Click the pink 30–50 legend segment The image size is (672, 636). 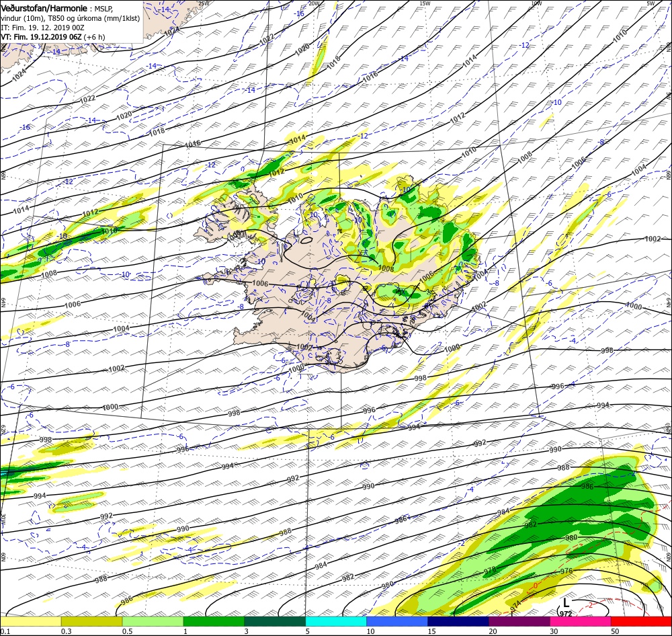[x=581, y=621]
